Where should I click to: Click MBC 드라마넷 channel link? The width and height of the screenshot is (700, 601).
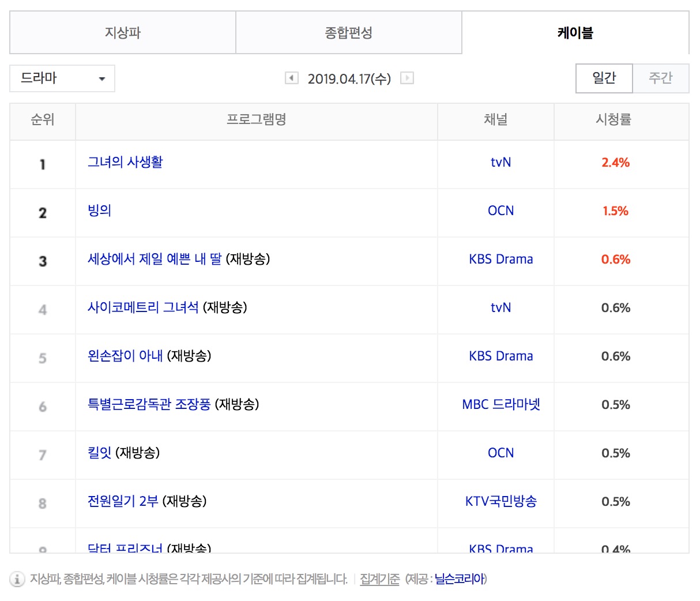click(501, 404)
